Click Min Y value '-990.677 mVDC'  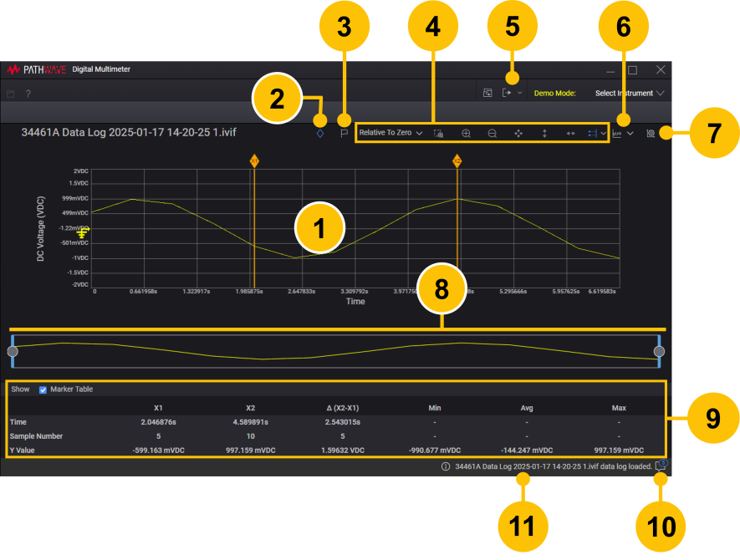pos(435,451)
